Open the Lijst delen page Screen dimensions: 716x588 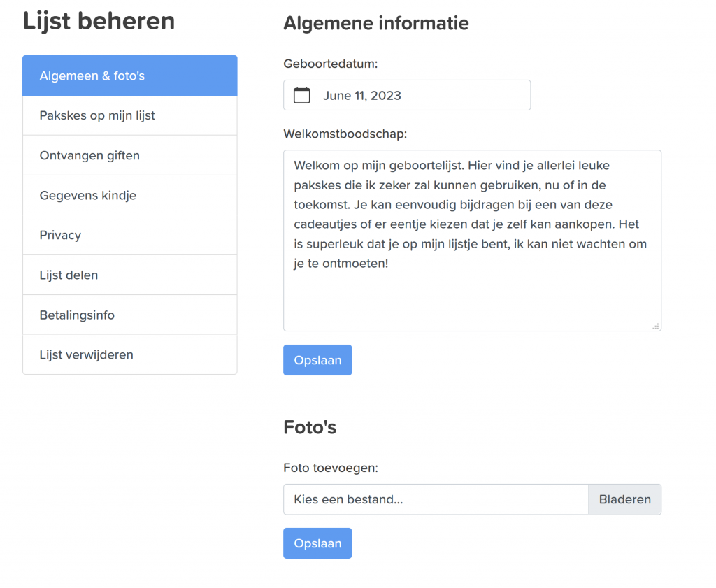129,275
